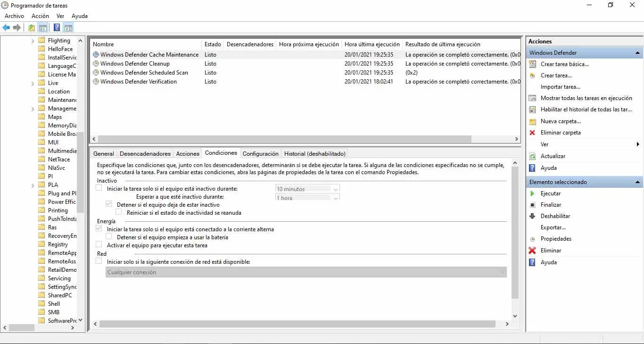Check 'Iniciar solo si la siguiente conexión de red'
Viewport: 644px width, 344px height.
coord(99,260)
